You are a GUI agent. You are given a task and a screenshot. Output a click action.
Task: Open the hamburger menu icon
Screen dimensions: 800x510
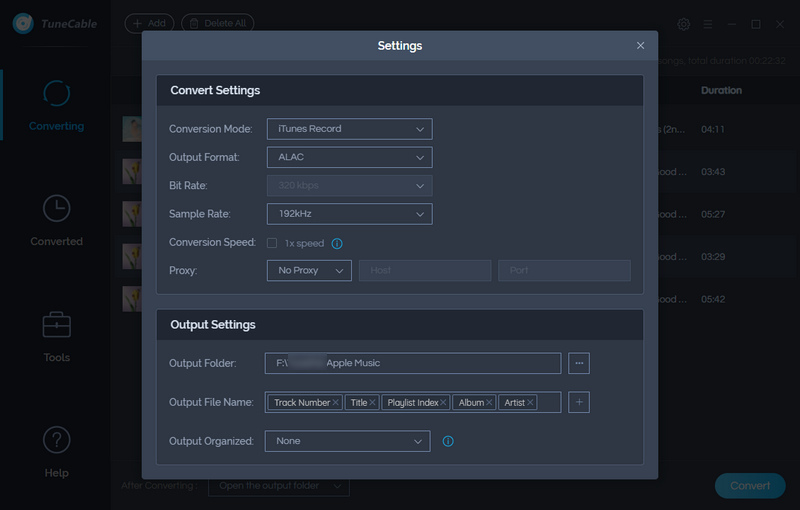[708, 24]
